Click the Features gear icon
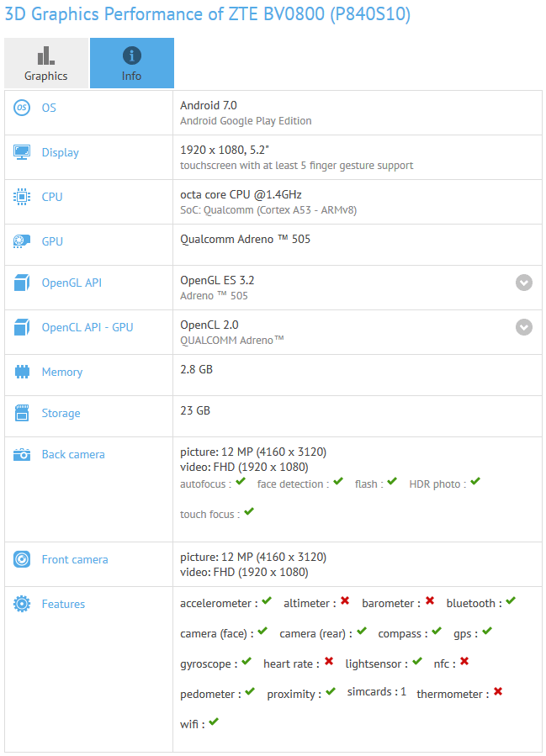This screenshot has width=546, height=756. pos(22,604)
